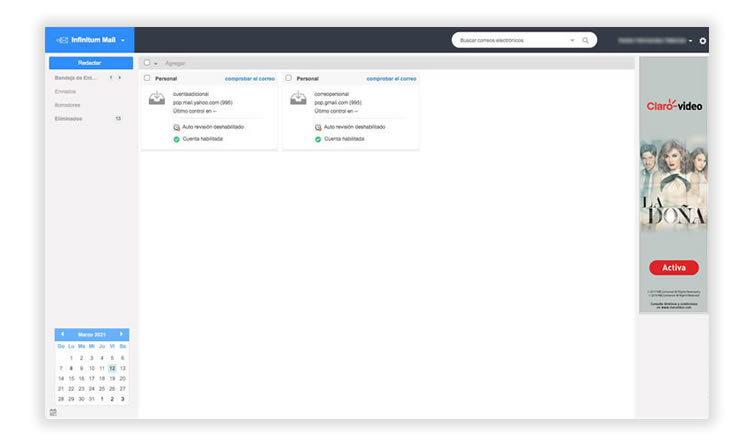Check the cuentaadicional Personal account checkbox

[147, 78]
